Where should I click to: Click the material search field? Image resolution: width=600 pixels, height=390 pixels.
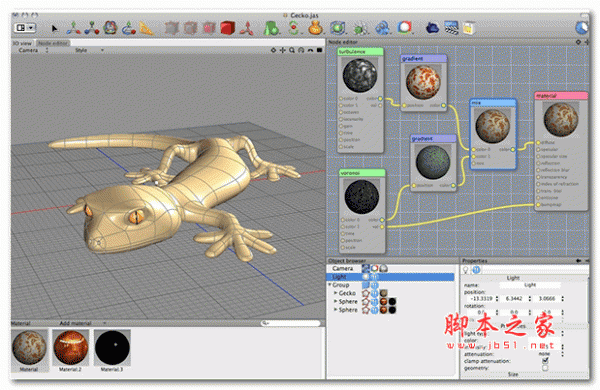coord(291,323)
